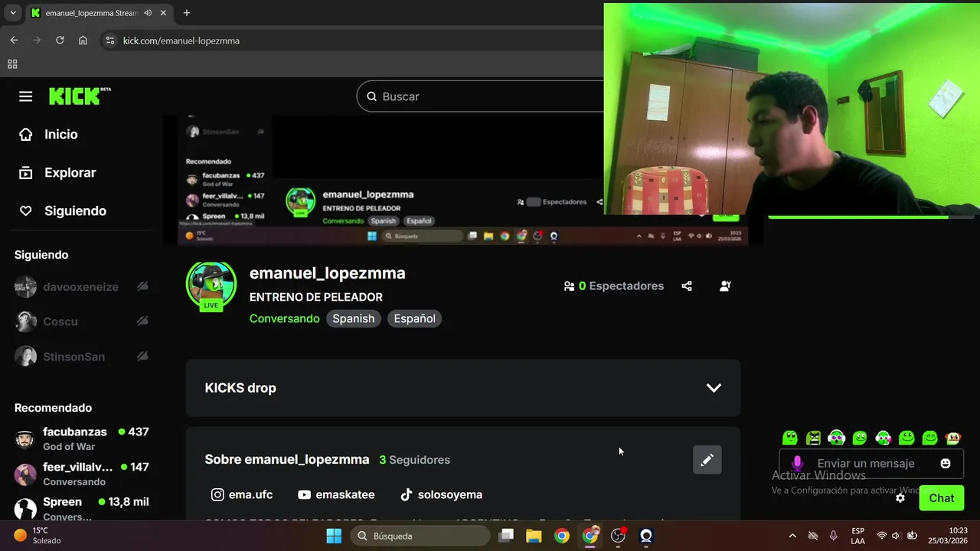Click the angry green emote
The height and width of the screenshot is (551, 980).
813,438
